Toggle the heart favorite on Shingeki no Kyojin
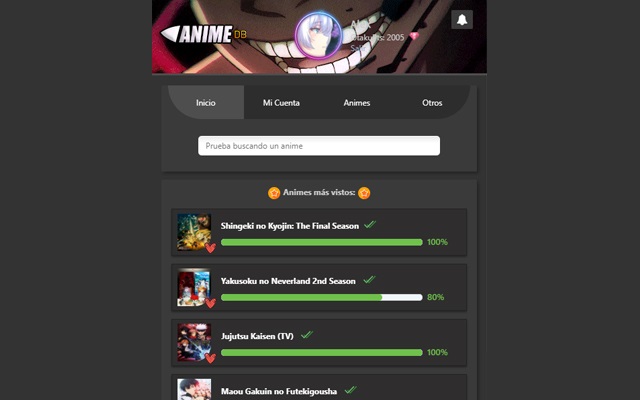 [210, 248]
